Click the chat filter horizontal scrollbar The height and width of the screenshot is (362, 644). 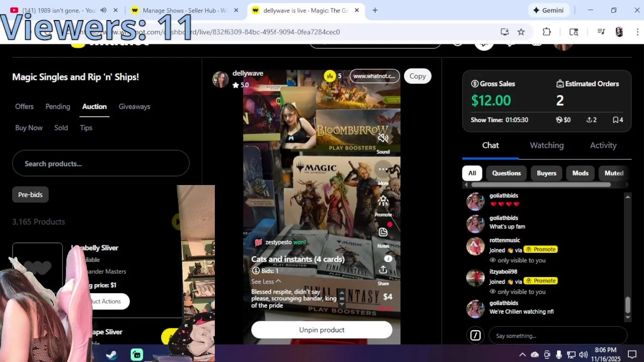(x=541, y=185)
